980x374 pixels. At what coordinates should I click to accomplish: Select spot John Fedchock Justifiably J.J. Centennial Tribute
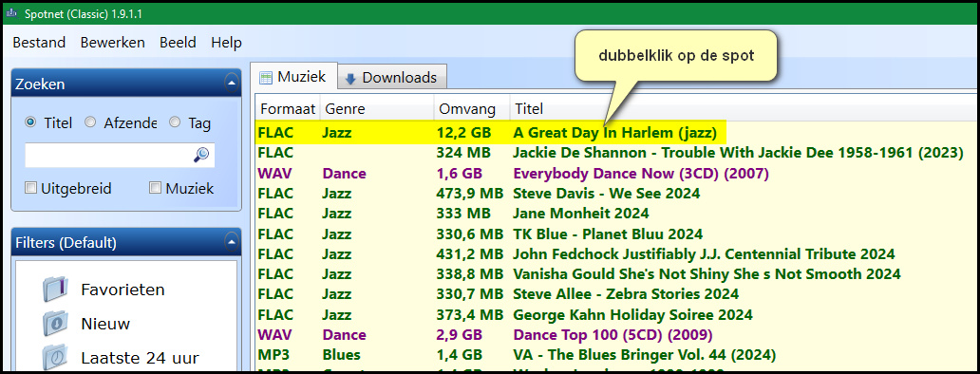pos(704,254)
